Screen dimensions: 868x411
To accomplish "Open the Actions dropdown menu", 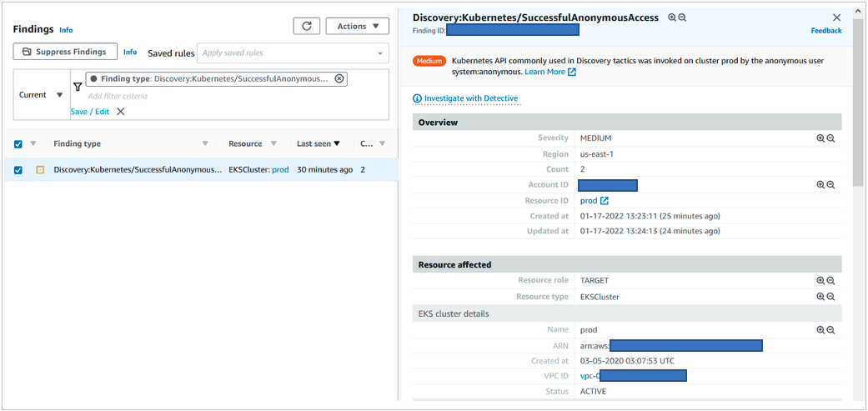I will pos(357,26).
